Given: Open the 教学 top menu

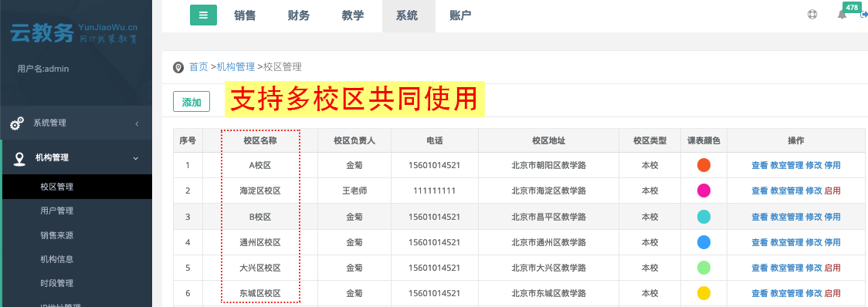Looking at the screenshot, I should [x=353, y=15].
